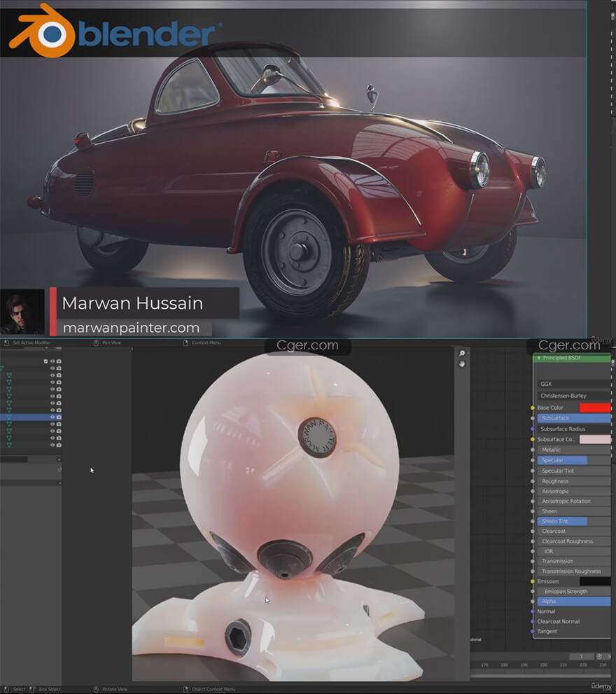Viewport: 616px width, 694px height.
Task: Click the Emission yellow input socket
Action: [x=533, y=581]
